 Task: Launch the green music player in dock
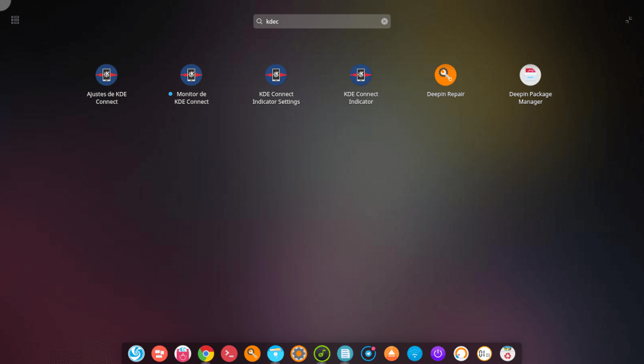pyautogui.click(x=321, y=353)
